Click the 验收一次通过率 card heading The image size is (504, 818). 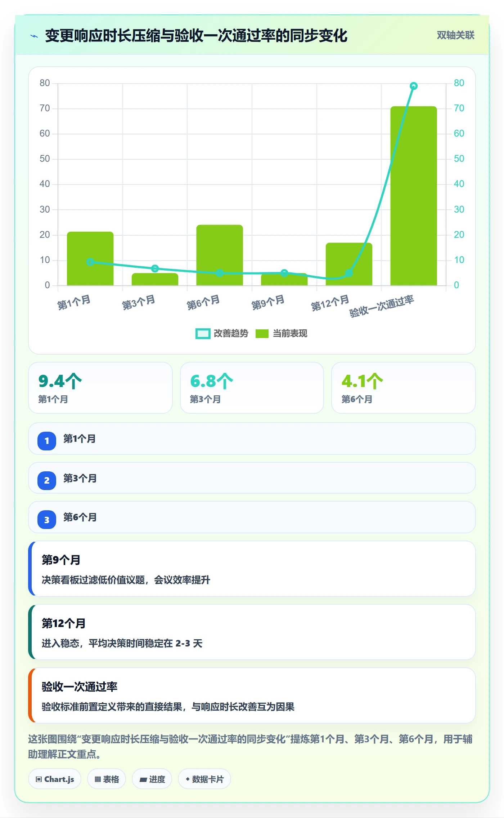80,687
